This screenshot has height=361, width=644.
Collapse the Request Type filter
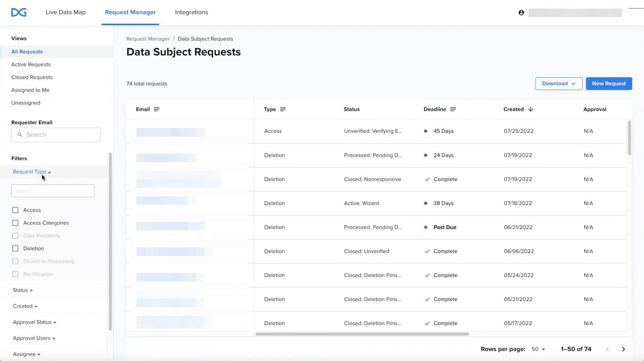coord(32,172)
